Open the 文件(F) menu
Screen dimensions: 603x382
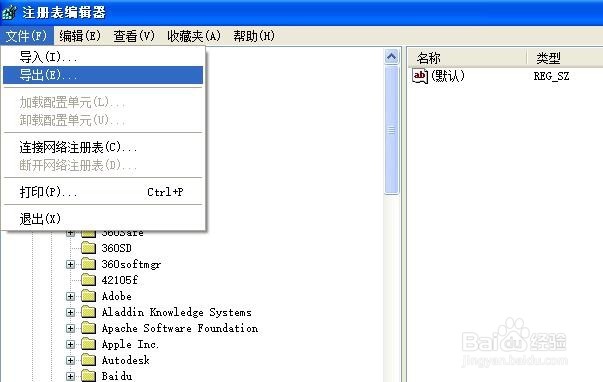26,36
